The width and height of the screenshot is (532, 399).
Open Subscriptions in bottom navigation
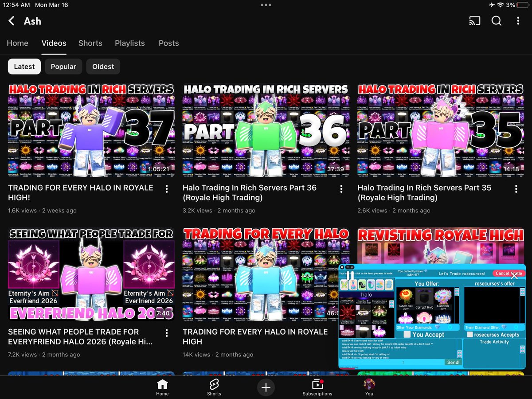point(317,387)
